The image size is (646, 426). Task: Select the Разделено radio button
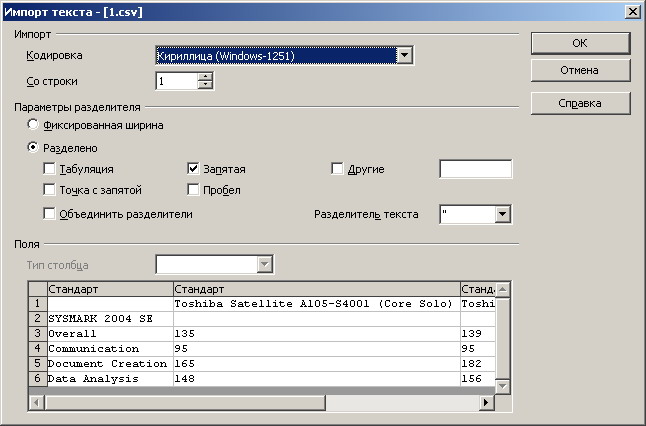[x=34, y=147]
